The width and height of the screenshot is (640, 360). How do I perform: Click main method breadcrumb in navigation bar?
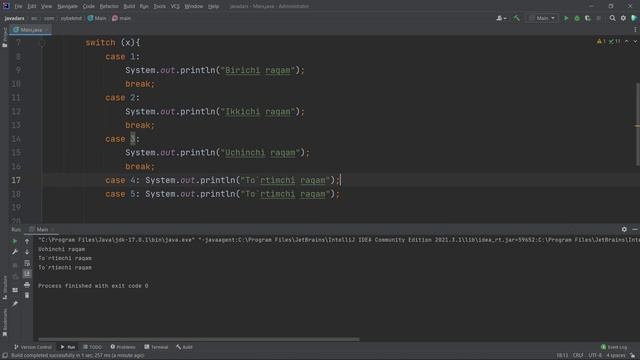(x=122, y=18)
